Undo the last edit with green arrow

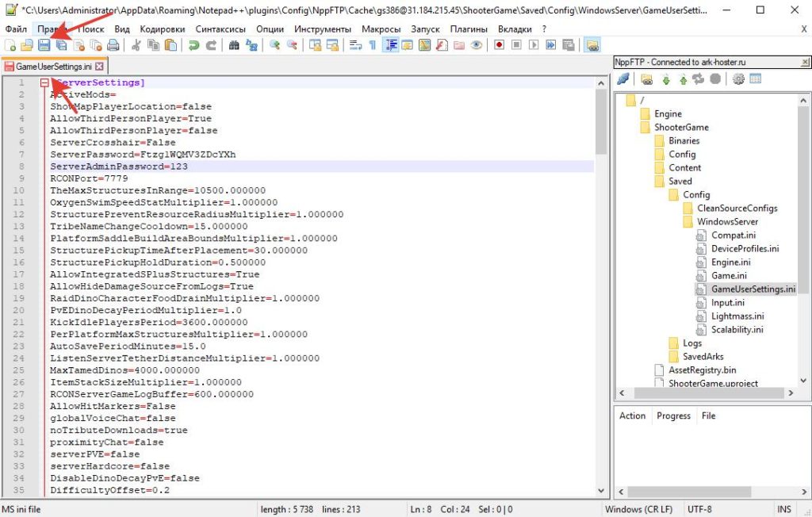[x=193, y=45]
